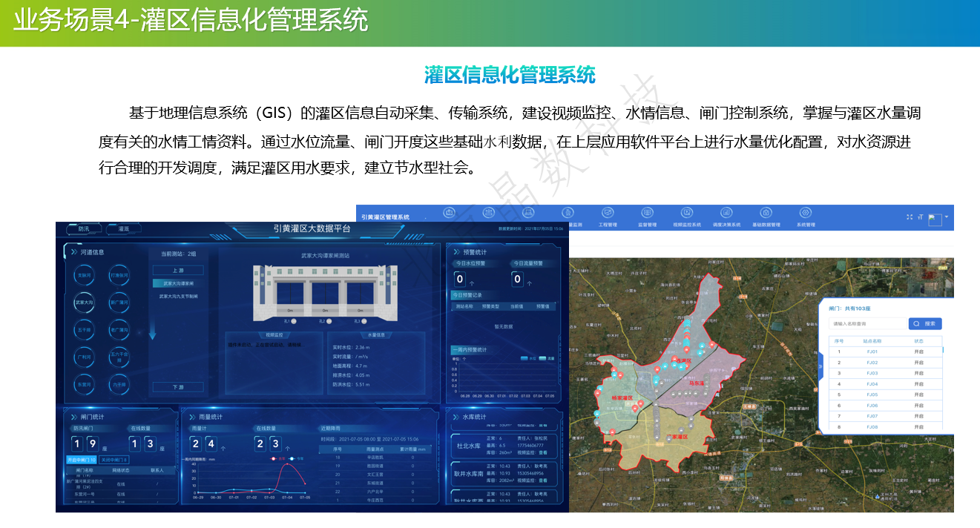Click the 上游 upstream button
The image size is (980, 528).
[x=178, y=271]
